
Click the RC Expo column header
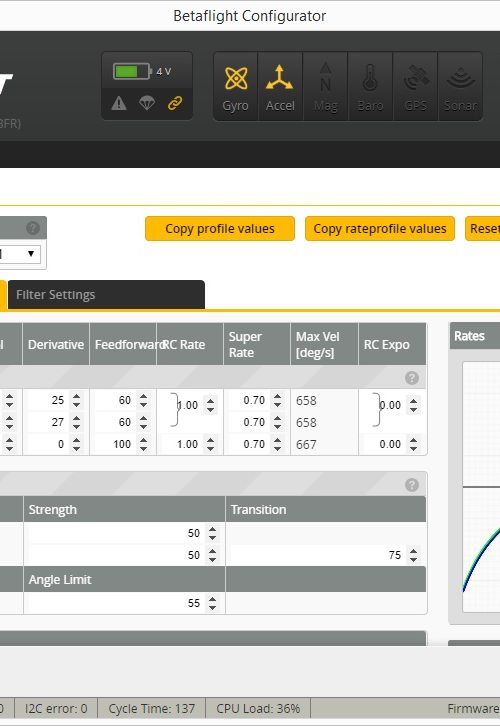click(x=392, y=344)
